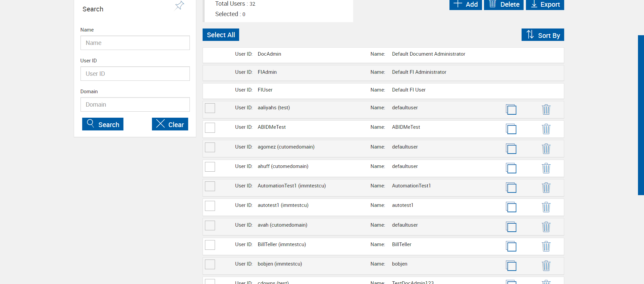This screenshot has width=644, height=284.
Task: Click name Default Document Administrator
Action: point(429,54)
